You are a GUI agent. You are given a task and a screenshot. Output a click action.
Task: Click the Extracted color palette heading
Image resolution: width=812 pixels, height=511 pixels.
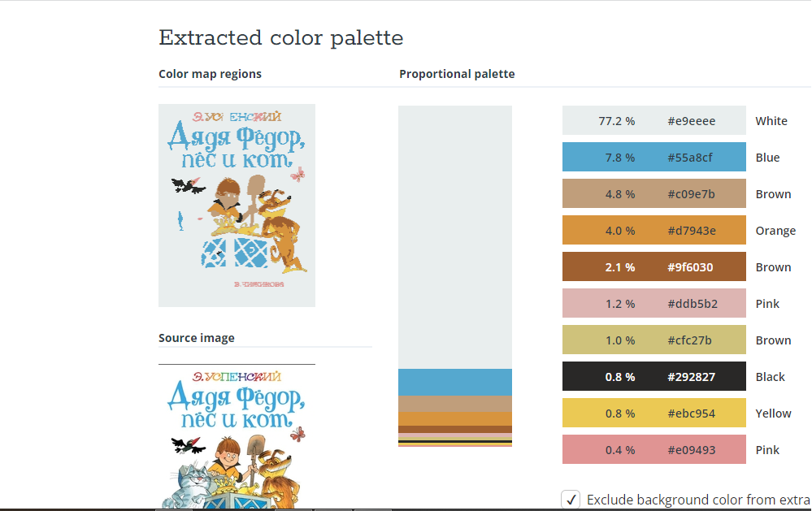click(280, 38)
